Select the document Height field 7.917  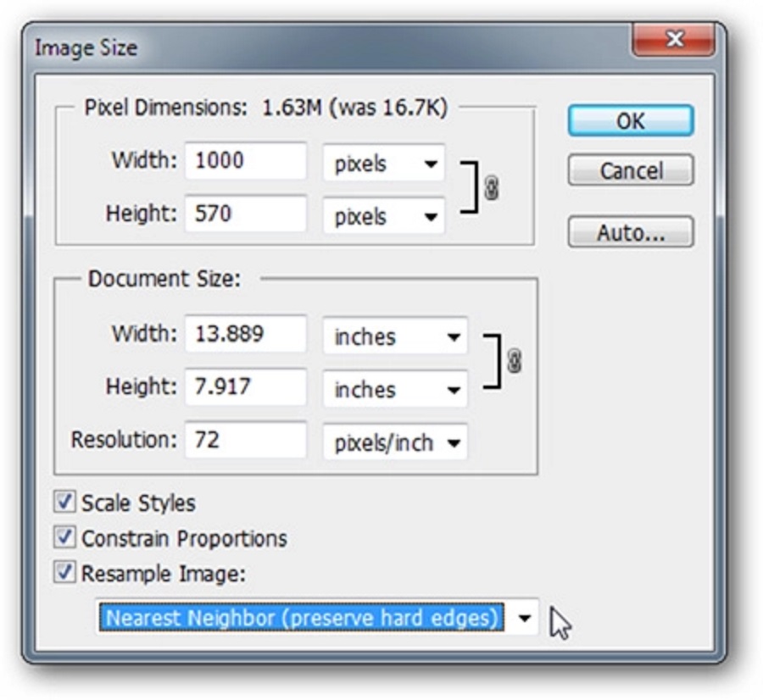246,387
